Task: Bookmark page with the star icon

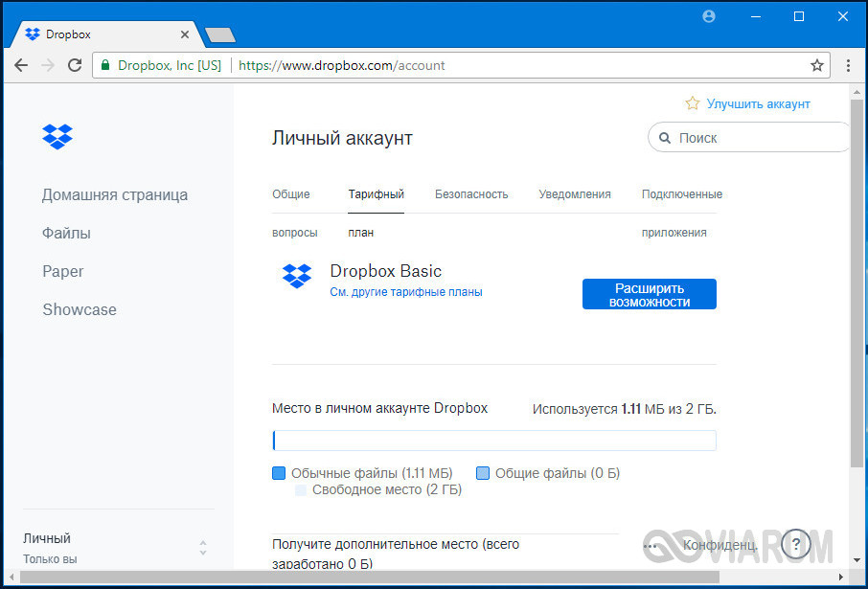Action: click(816, 65)
